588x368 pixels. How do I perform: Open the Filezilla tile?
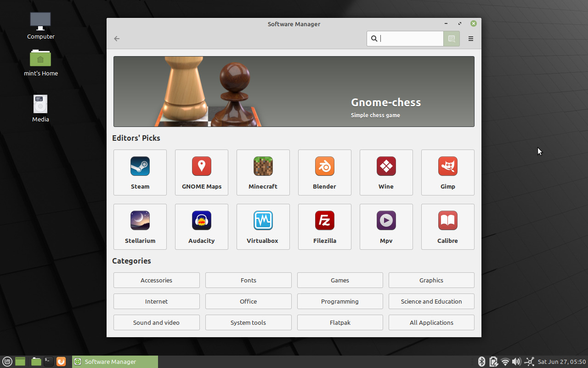325,227
